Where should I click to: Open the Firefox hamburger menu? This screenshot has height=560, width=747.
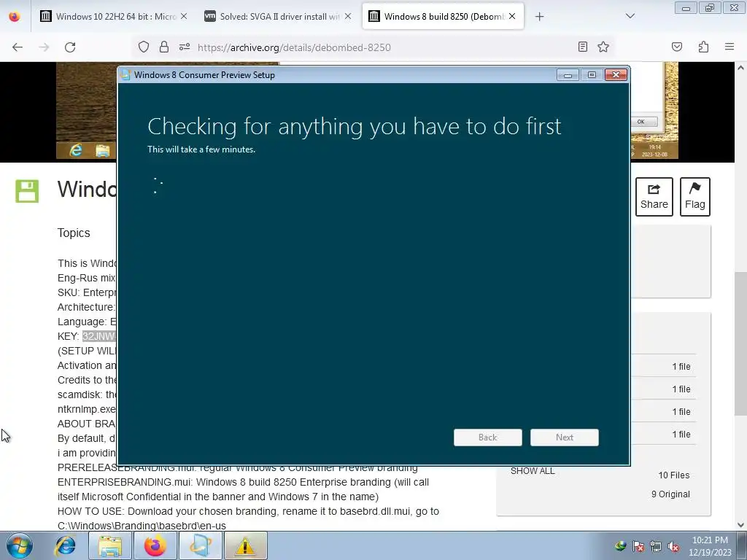[x=729, y=47]
